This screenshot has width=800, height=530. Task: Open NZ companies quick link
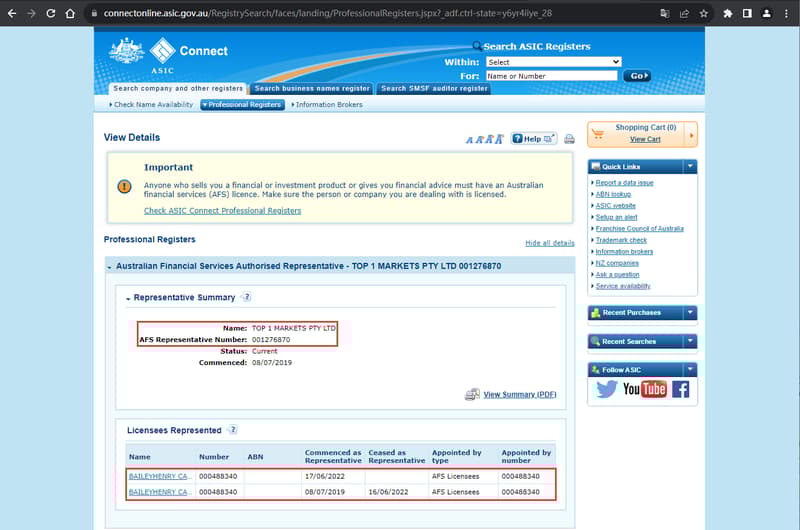point(617,263)
